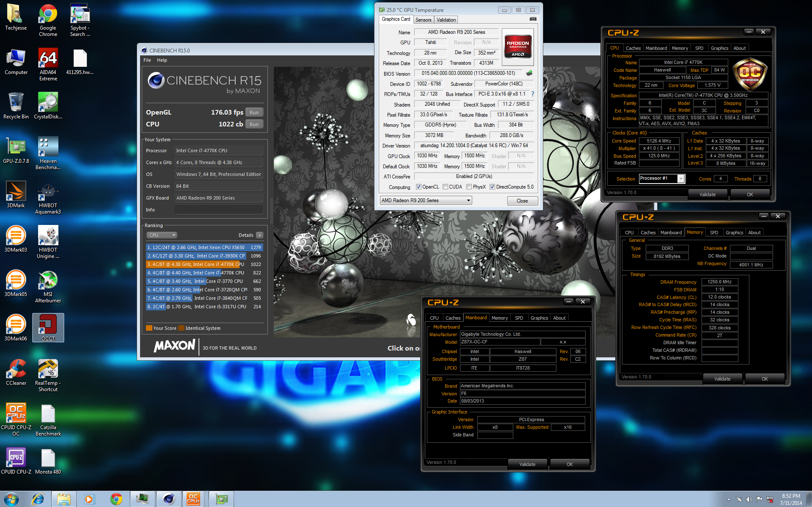Open the Processor #1 selection dropdown
This screenshot has width=812, height=507.
pos(662,178)
